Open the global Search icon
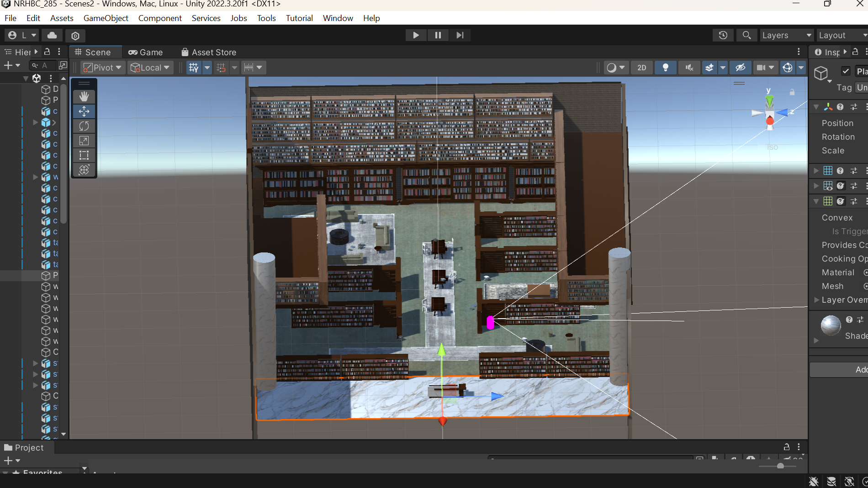 746,35
